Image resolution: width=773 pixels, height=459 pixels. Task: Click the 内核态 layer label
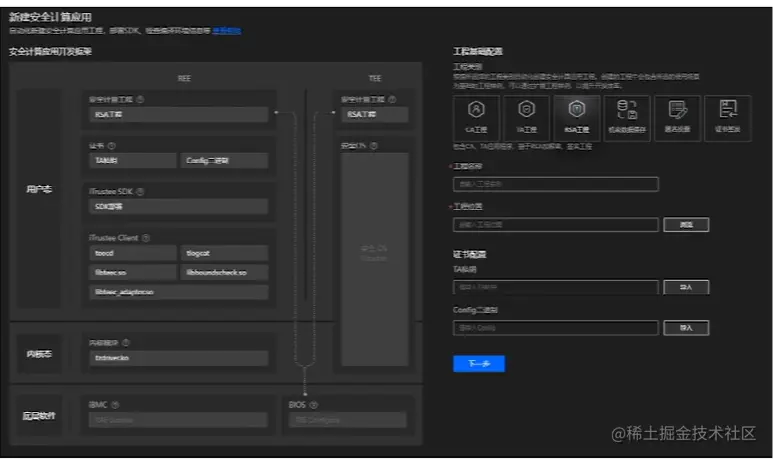coord(39,353)
